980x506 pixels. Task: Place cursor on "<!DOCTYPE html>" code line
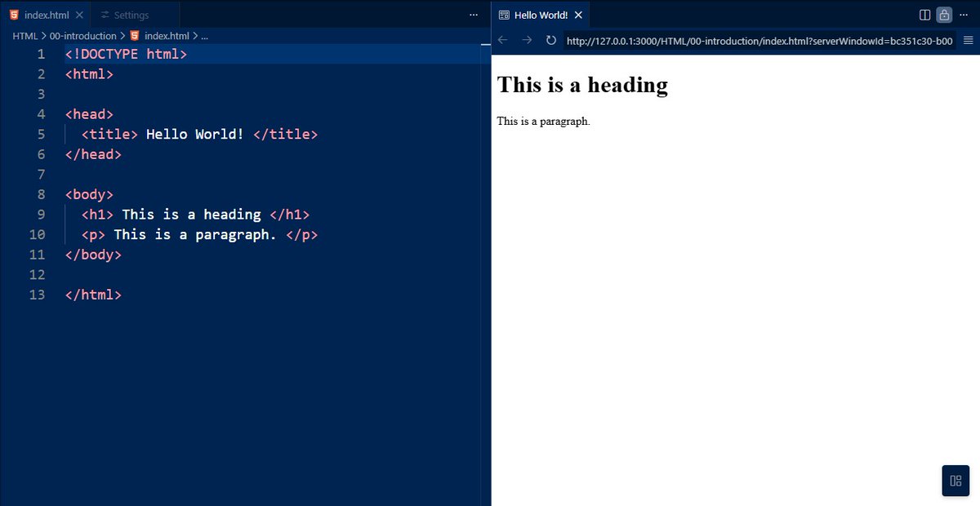(126, 55)
